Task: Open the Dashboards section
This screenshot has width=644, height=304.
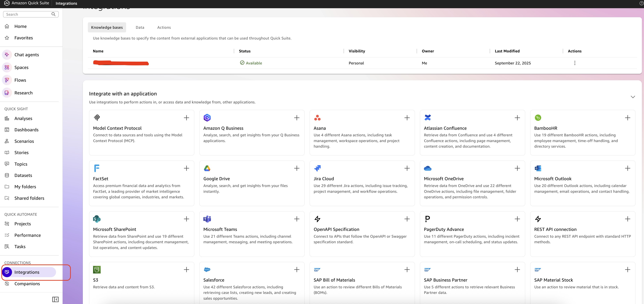Action: [x=26, y=130]
